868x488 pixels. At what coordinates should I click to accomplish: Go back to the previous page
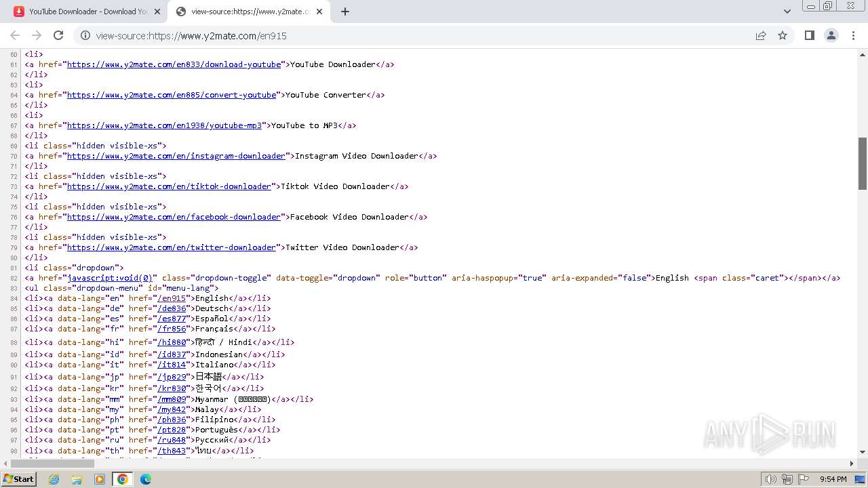click(15, 35)
